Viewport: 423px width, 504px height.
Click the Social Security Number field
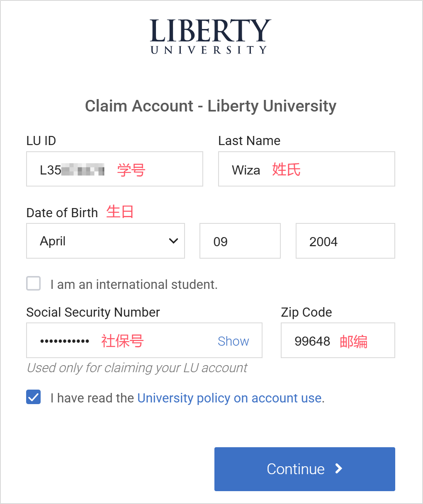click(x=124, y=341)
